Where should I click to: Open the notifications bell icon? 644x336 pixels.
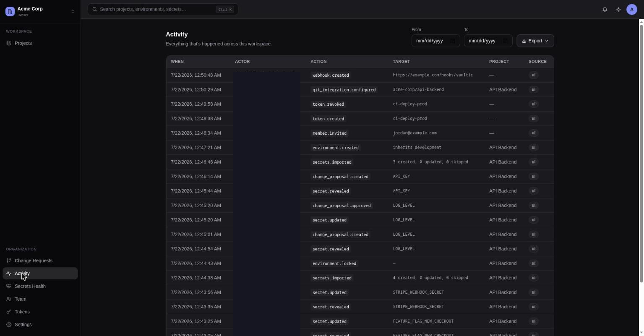click(605, 9)
